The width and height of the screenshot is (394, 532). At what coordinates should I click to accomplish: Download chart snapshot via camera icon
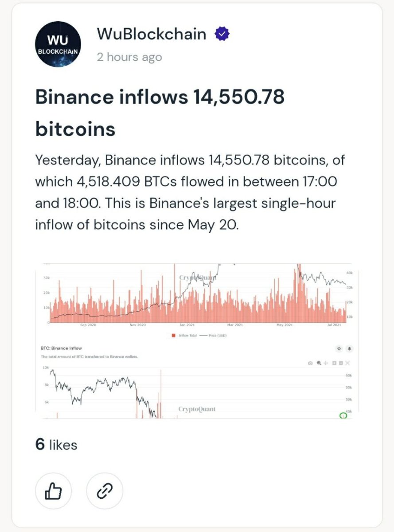[x=310, y=363]
